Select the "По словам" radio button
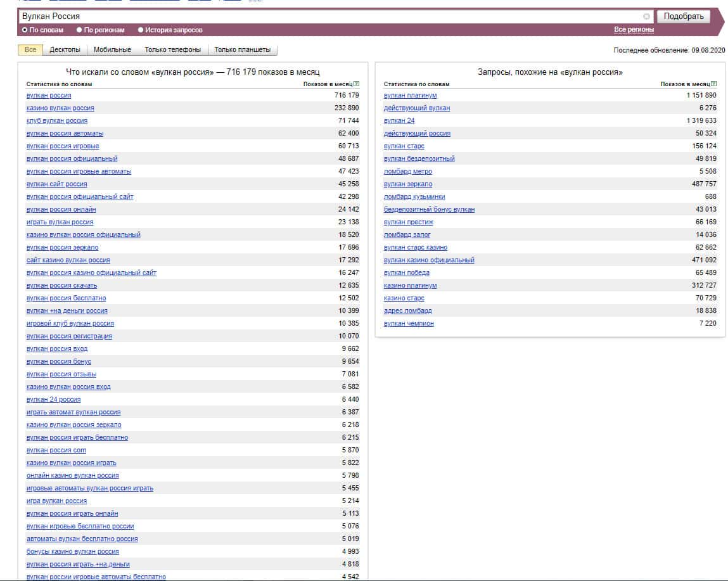This screenshot has height=581, width=728. click(25, 30)
